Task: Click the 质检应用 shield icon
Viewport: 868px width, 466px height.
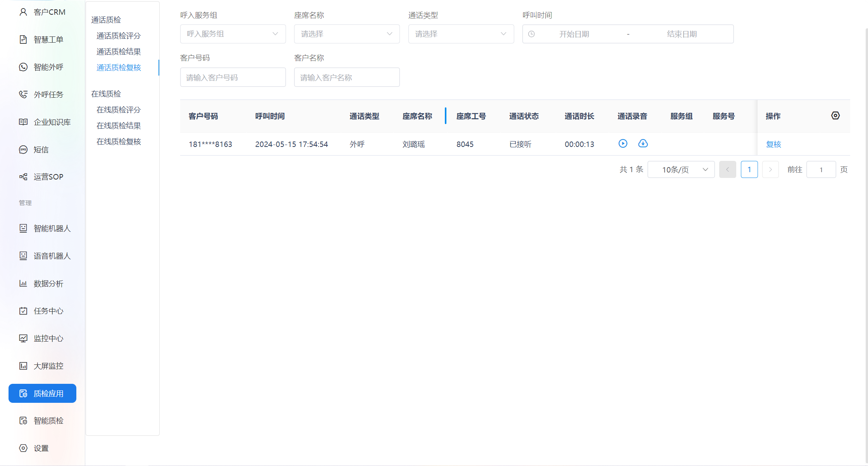Action: (23, 394)
